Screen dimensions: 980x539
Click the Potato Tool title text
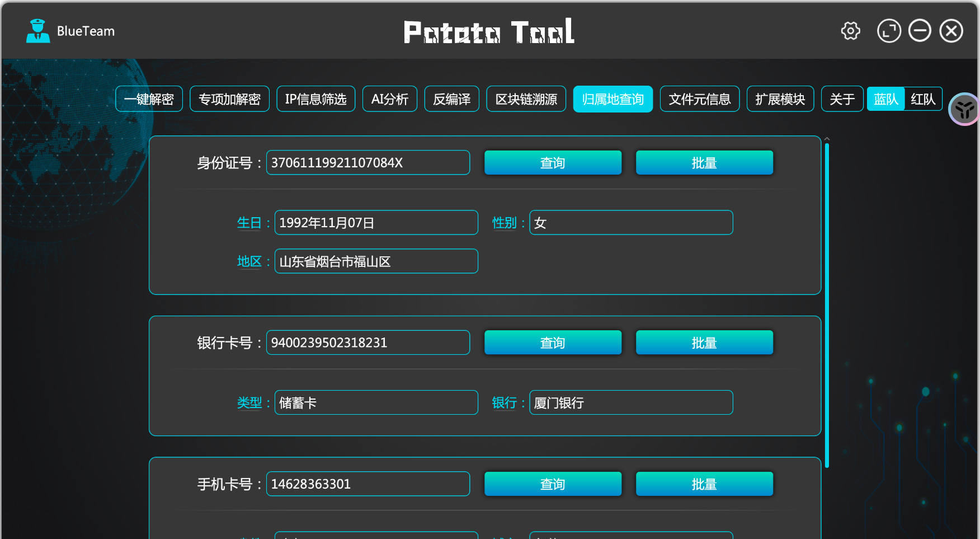489,31
